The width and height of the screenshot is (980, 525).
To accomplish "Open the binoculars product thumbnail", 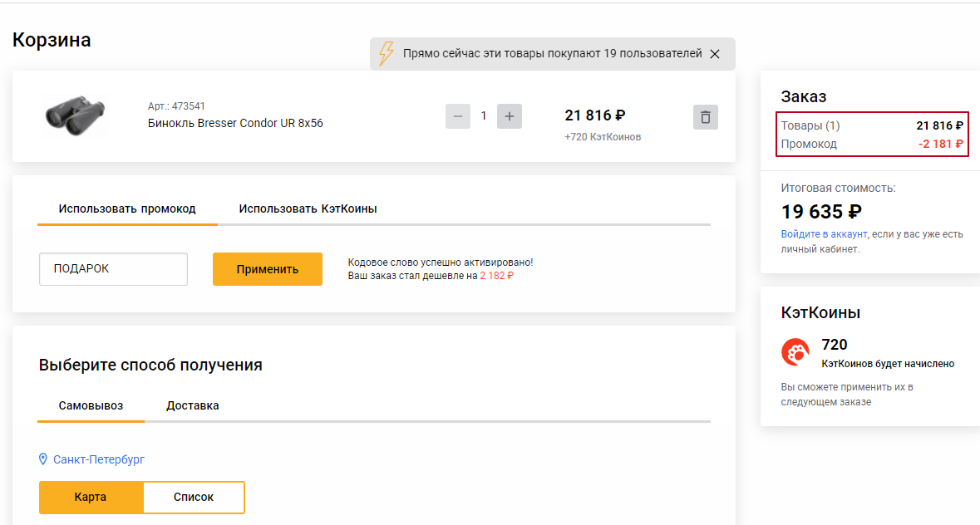I will point(75,115).
